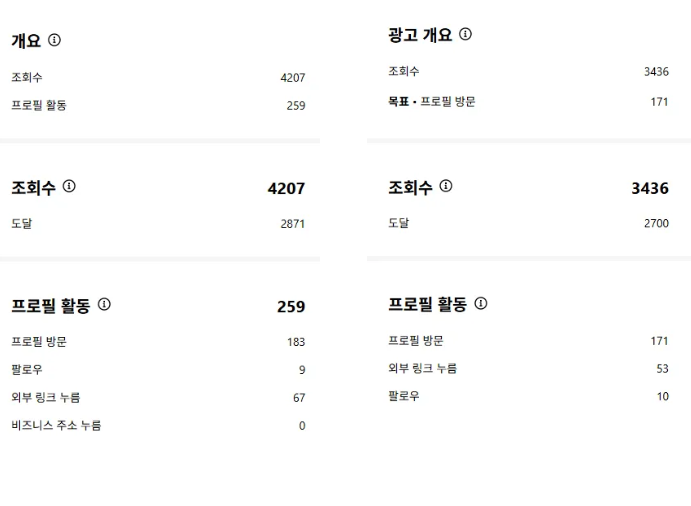Select the 도달 row showing 2871

(158, 224)
